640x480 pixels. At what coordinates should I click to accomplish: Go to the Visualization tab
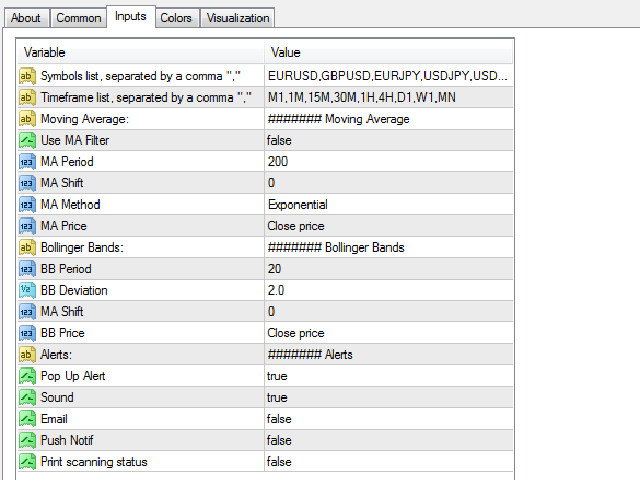[238, 18]
